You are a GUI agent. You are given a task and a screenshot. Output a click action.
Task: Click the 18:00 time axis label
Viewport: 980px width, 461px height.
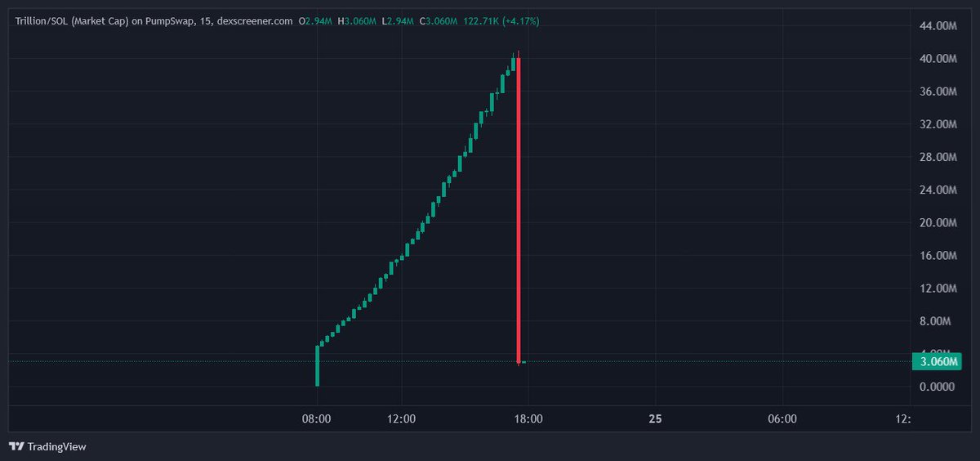click(x=528, y=418)
